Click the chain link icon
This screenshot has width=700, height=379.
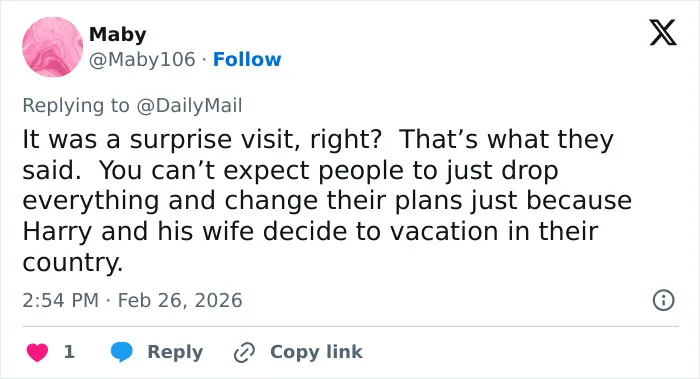[x=244, y=352]
